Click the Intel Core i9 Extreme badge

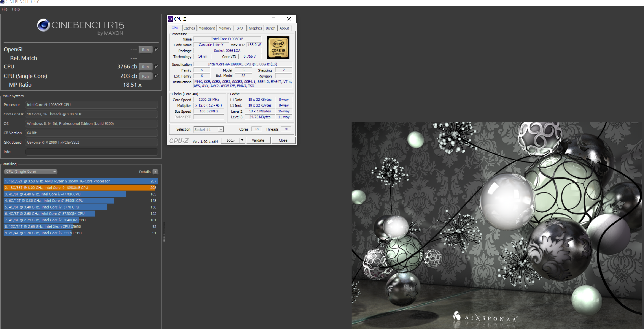coord(278,47)
